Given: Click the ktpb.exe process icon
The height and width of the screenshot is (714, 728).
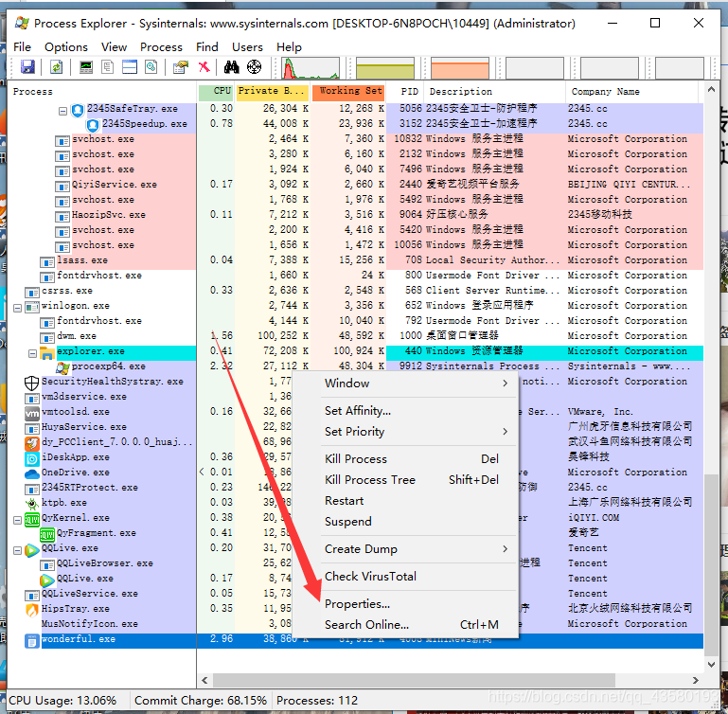Looking at the screenshot, I should 31,504.
